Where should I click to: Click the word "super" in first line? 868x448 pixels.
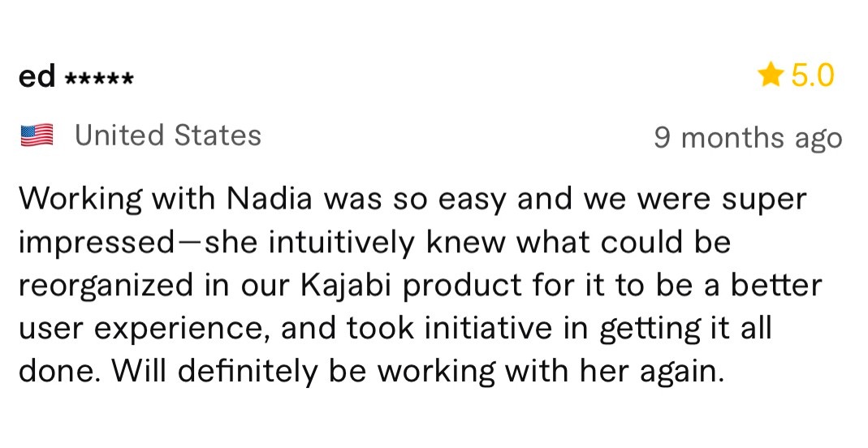pos(764,200)
